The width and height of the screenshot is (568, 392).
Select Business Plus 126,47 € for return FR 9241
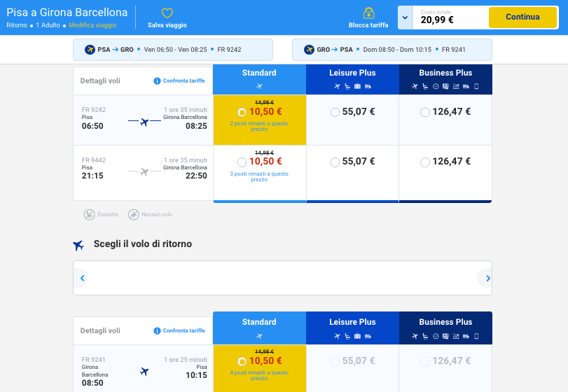425,361
